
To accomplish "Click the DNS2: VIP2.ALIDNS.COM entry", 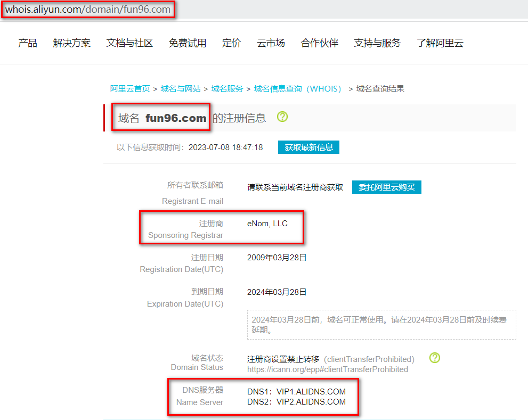I will pyautogui.click(x=296, y=402).
